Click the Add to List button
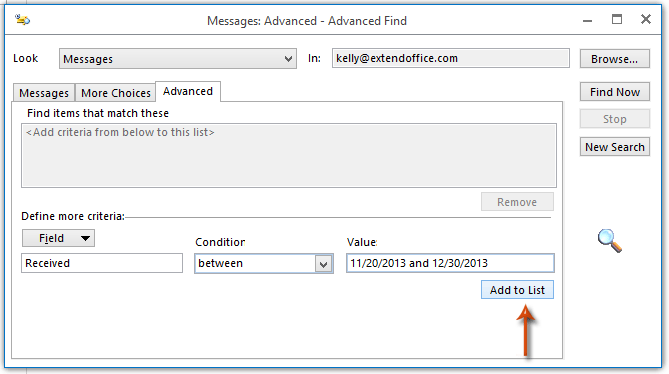 coord(517,290)
